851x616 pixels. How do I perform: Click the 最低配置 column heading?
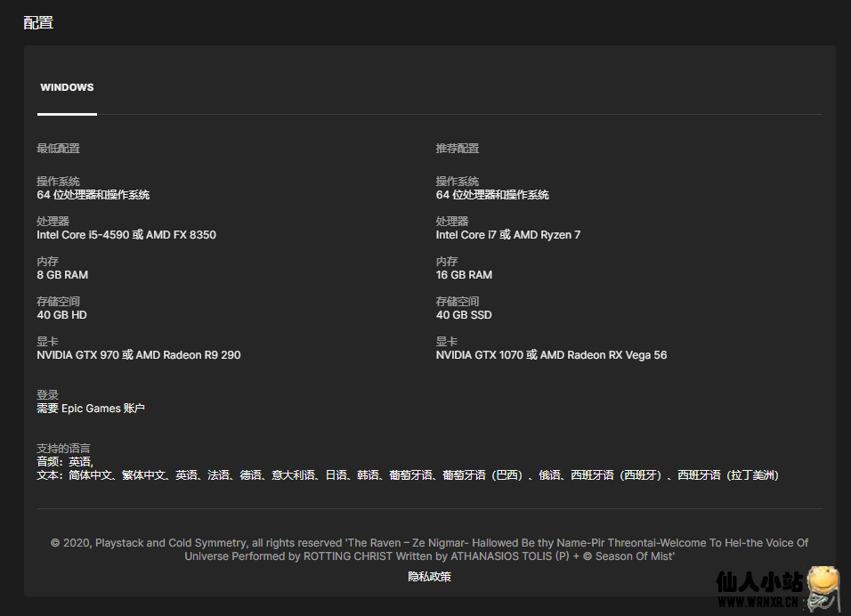pos(58,149)
